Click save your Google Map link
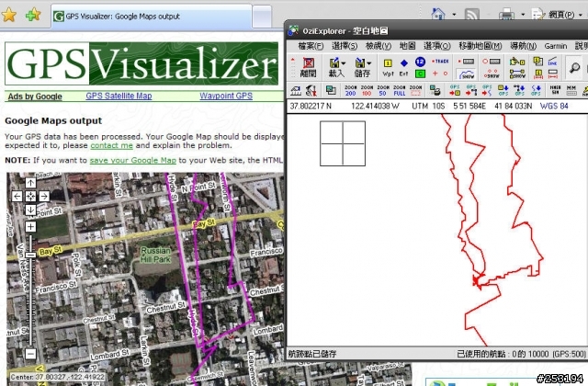The image size is (588, 386). click(132, 161)
